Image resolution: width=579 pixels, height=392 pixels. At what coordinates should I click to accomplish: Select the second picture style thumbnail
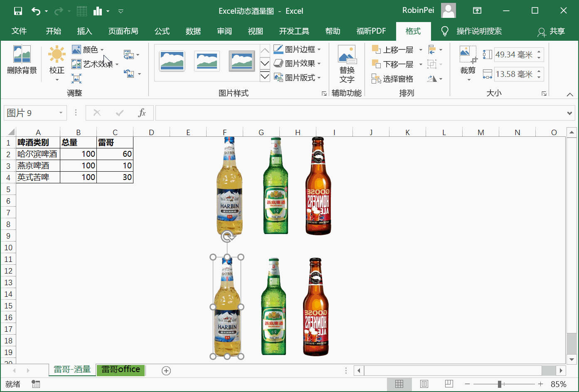207,61
